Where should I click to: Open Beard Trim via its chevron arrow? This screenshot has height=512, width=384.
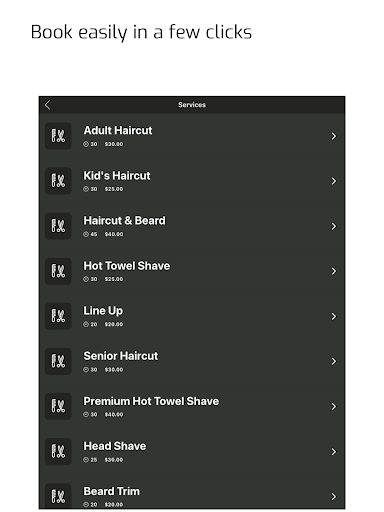(x=334, y=497)
